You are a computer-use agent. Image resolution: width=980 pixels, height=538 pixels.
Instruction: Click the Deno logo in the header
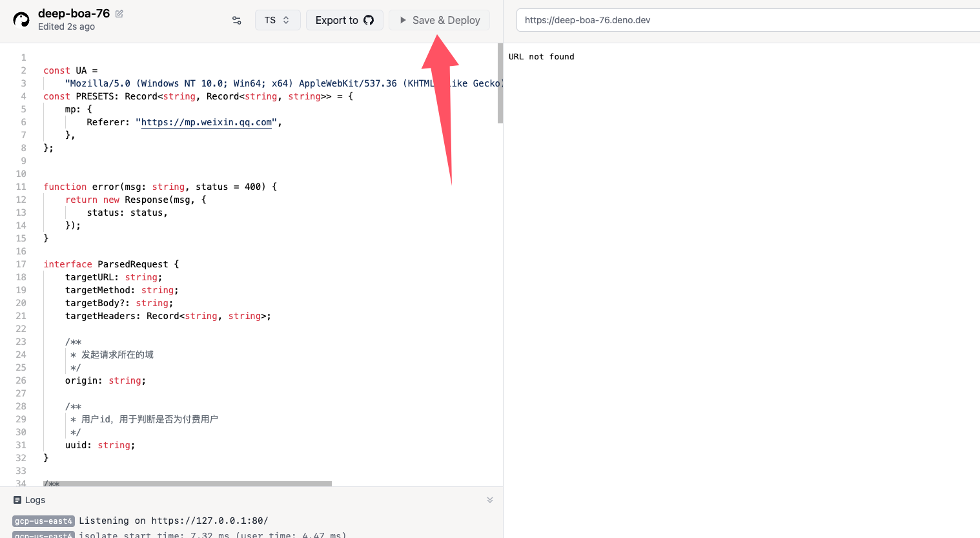[21, 20]
